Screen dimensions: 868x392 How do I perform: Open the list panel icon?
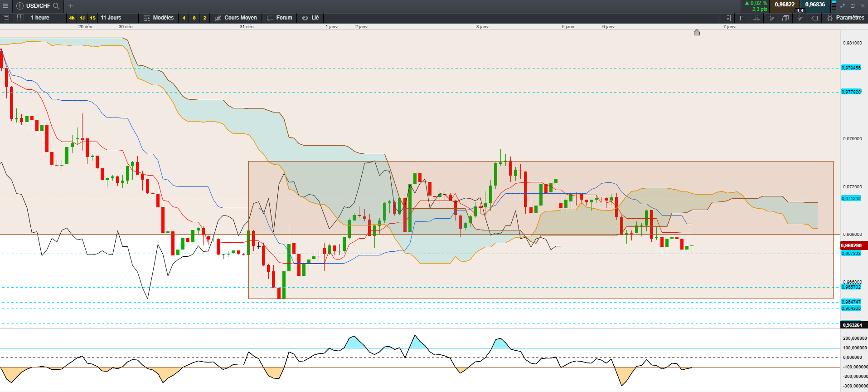tap(6, 18)
